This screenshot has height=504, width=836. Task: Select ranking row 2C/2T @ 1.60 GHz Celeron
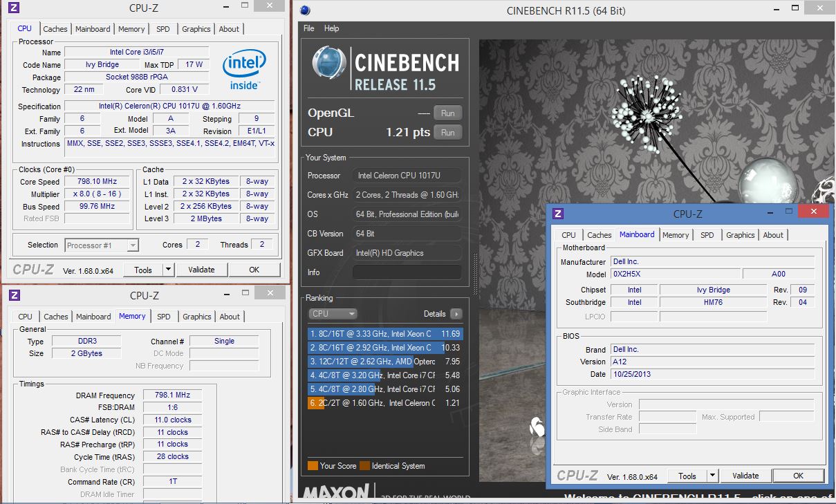pos(384,402)
